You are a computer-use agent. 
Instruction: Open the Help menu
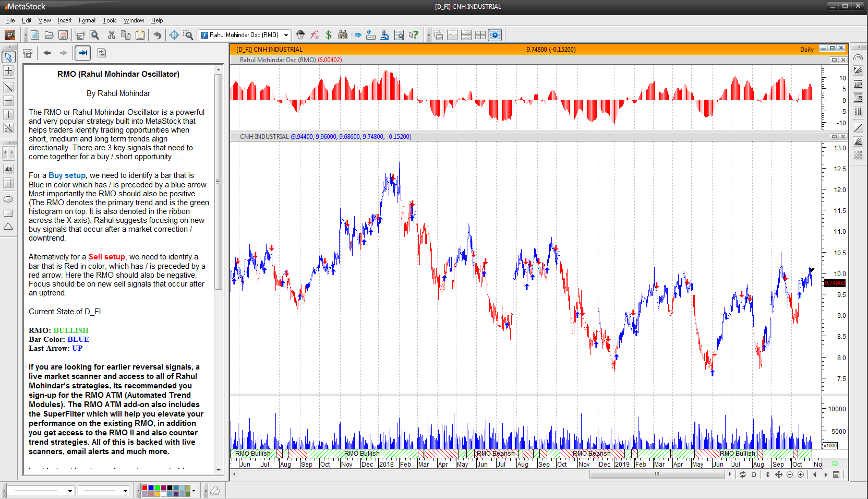(x=157, y=20)
